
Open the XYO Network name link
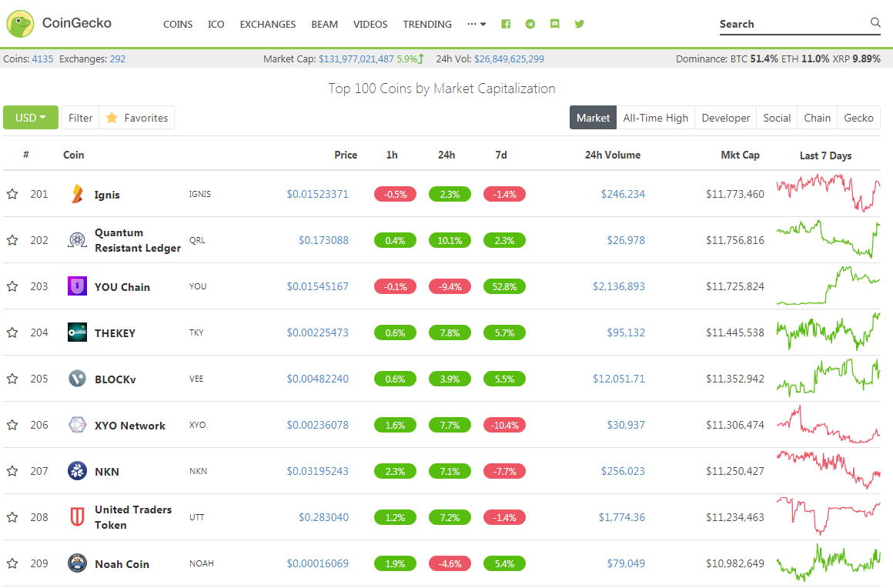[x=130, y=426]
